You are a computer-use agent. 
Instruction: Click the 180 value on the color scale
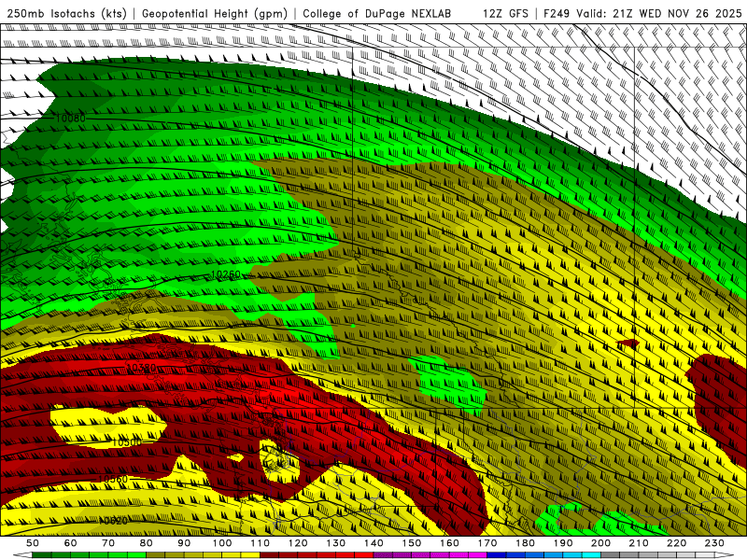click(x=525, y=543)
